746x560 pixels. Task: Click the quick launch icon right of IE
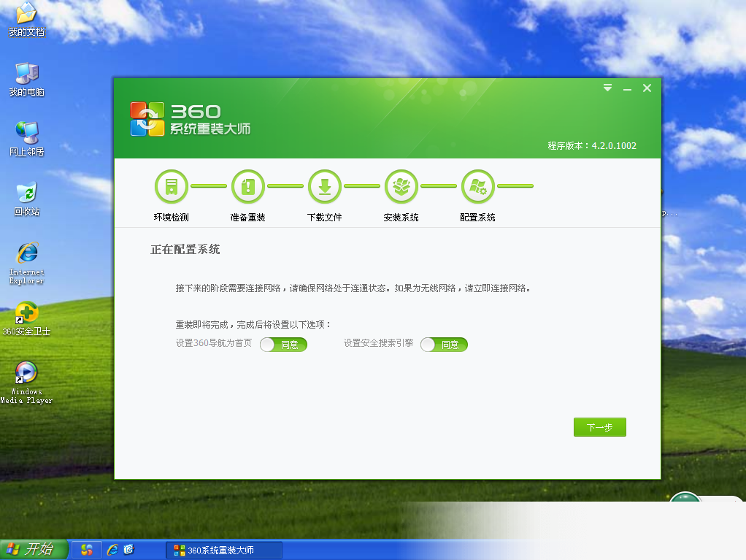(x=129, y=550)
